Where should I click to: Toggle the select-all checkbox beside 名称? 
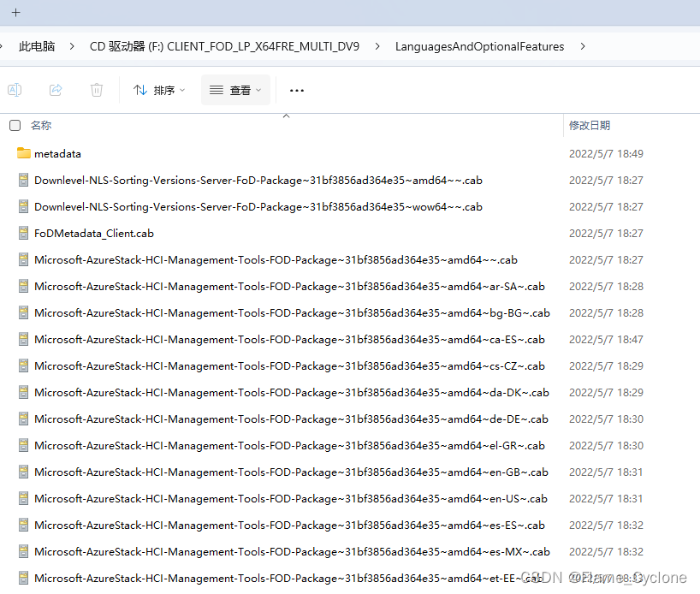[x=15, y=126]
